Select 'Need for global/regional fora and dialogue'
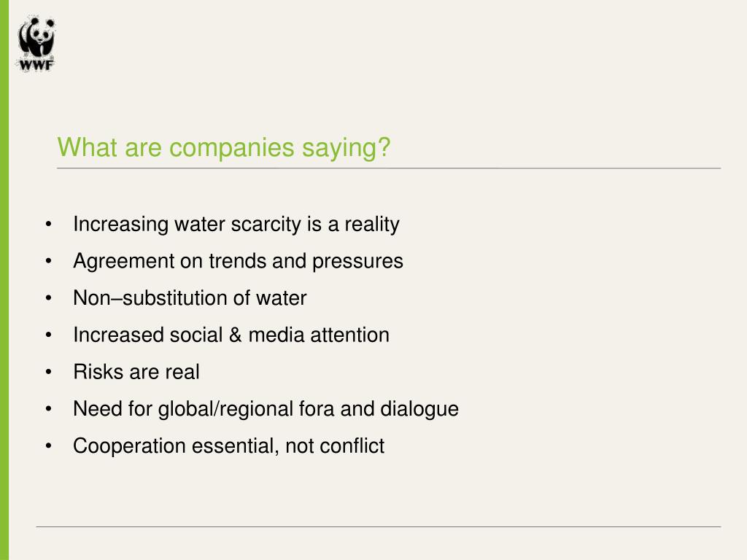 (266, 409)
